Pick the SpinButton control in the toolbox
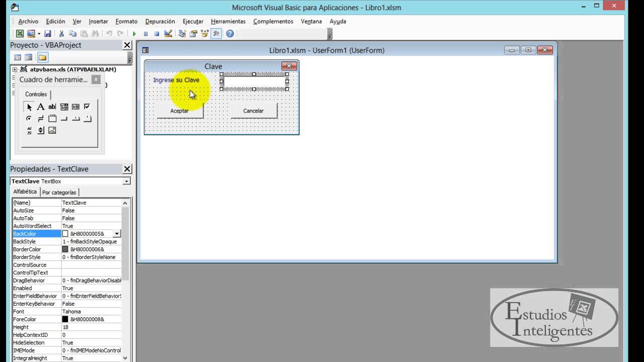 pos(41,131)
